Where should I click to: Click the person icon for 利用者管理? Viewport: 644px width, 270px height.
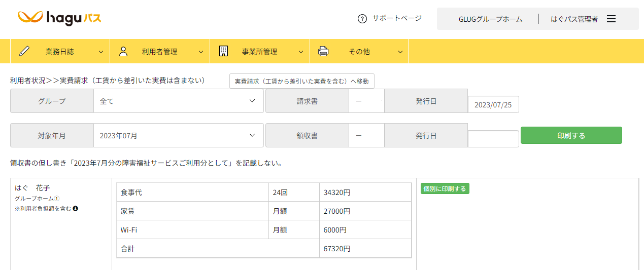tap(123, 51)
